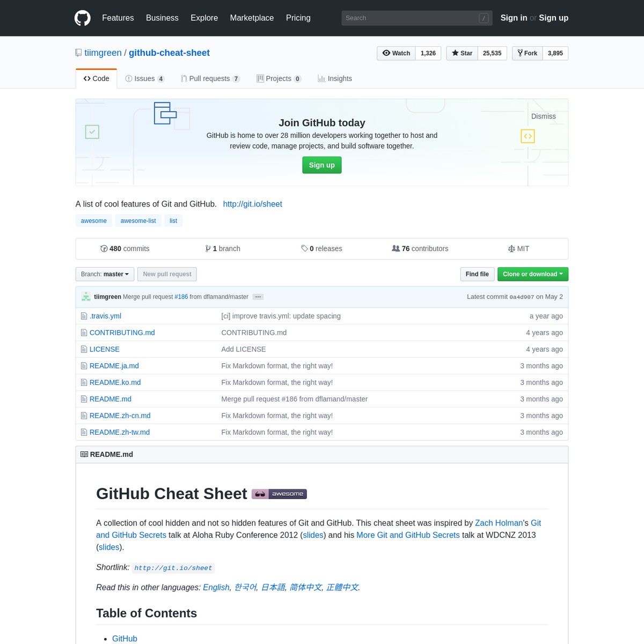
Task: Click the slash shortcut icon in search box
Action: coord(484,18)
